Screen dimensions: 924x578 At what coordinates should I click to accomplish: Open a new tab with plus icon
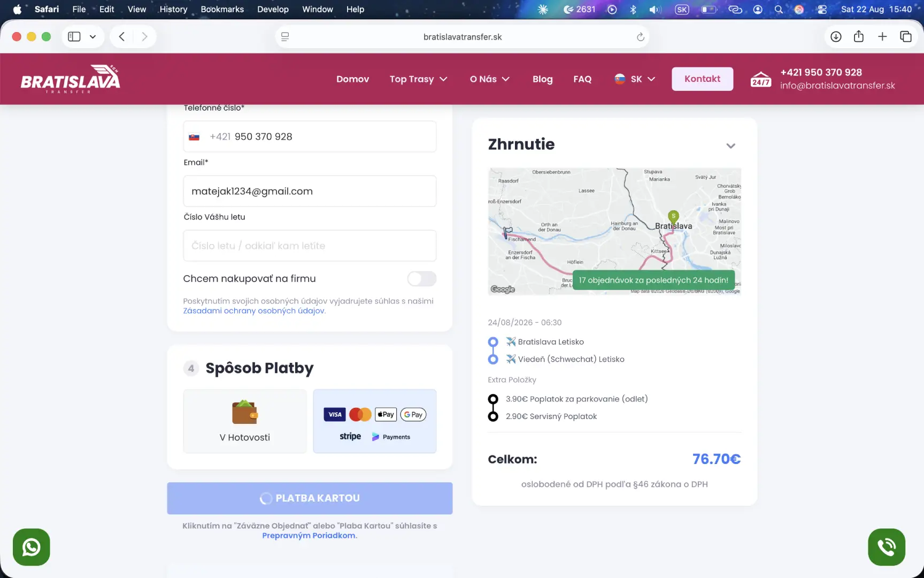click(x=882, y=36)
